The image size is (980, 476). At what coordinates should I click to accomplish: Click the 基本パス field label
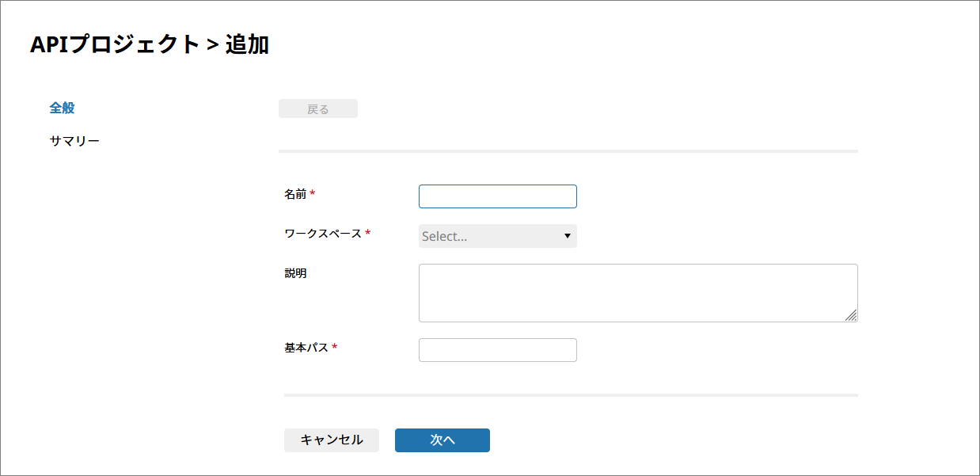[x=306, y=348]
